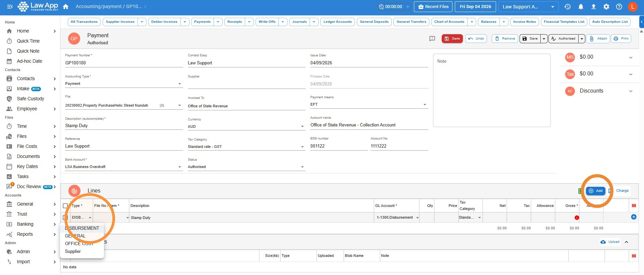Open the Accounting Type dropdown

pos(124,84)
